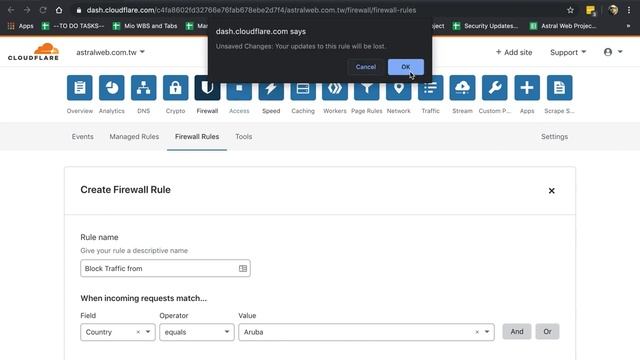Clear the Aruba value selection
The height and width of the screenshot is (360, 640).
(477, 332)
